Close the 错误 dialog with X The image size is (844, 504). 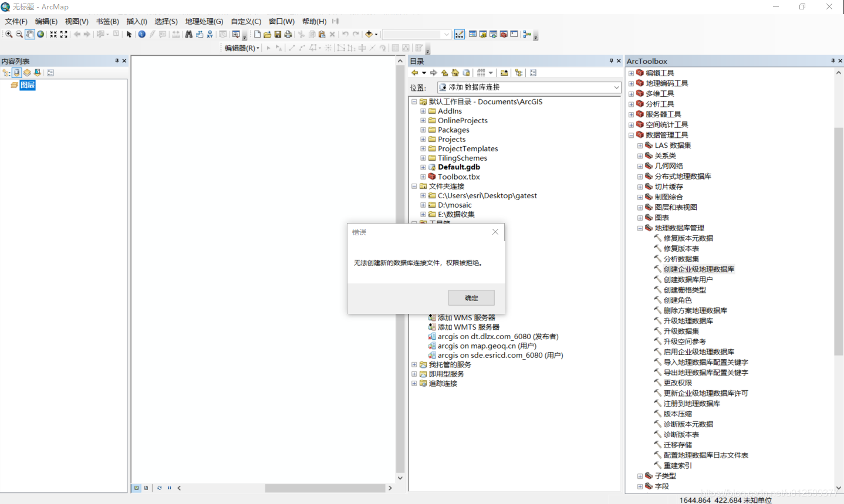pyautogui.click(x=495, y=232)
